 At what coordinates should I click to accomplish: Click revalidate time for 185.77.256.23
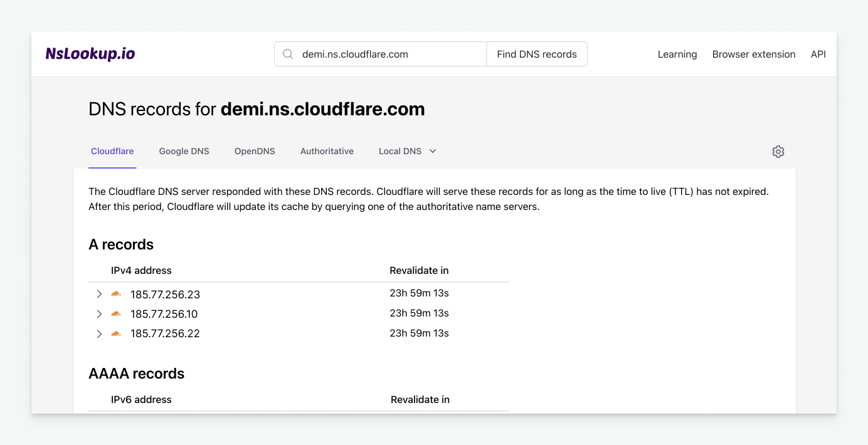tap(420, 293)
